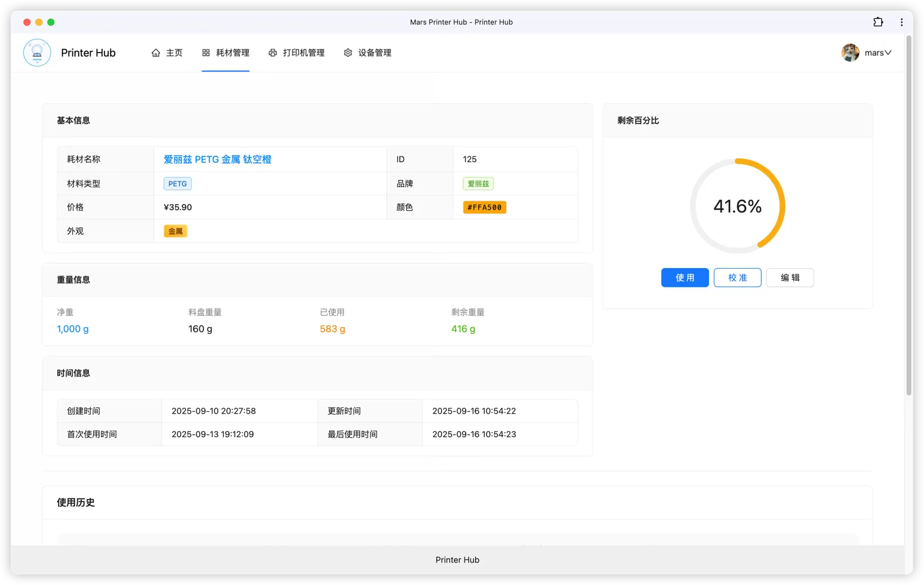Image resolution: width=924 pixels, height=585 pixels.
Task: Expand the mars user dropdown
Action: (888, 53)
